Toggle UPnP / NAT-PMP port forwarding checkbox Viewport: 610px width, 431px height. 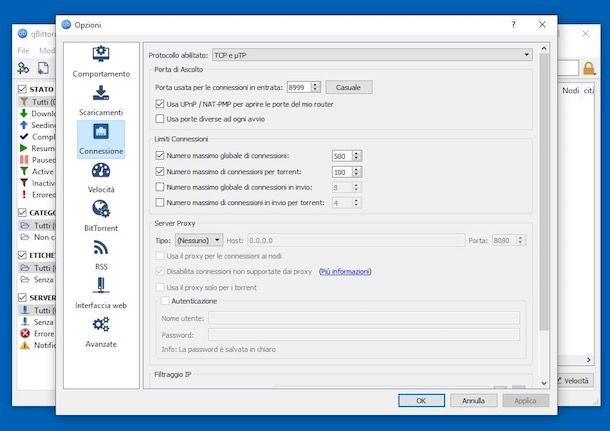(160, 104)
